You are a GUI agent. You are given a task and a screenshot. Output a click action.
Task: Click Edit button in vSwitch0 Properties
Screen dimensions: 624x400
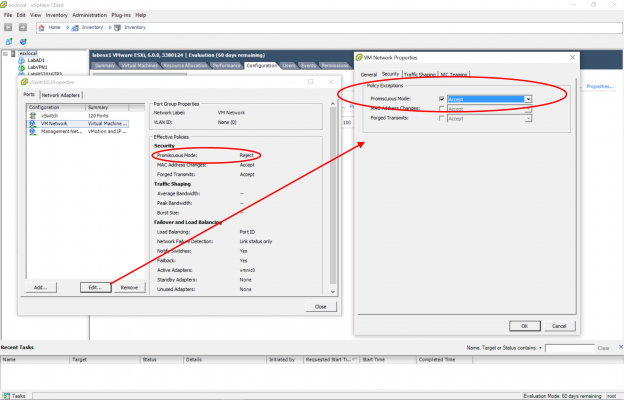(x=96, y=287)
